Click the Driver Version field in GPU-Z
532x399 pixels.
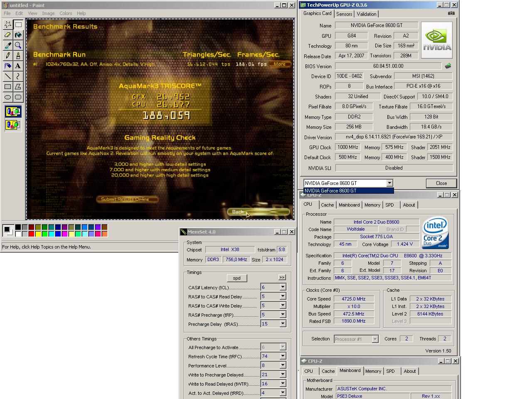(394, 137)
